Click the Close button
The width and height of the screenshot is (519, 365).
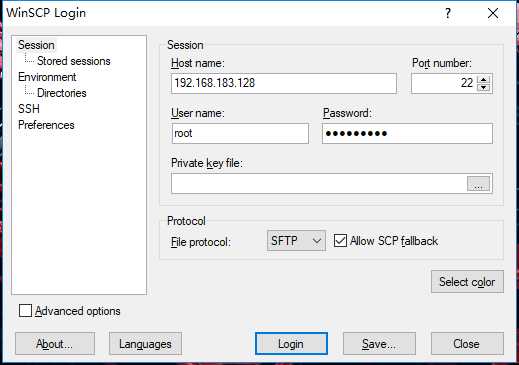pyautogui.click(x=467, y=344)
